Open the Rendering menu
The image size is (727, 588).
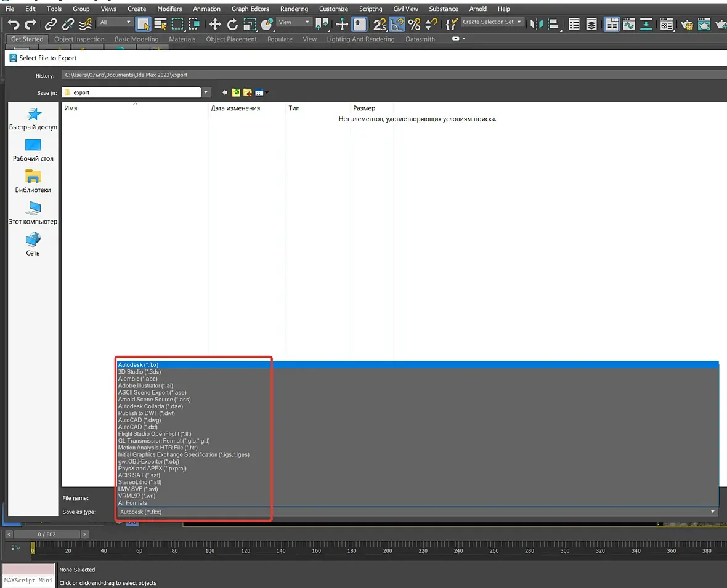click(294, 9)
